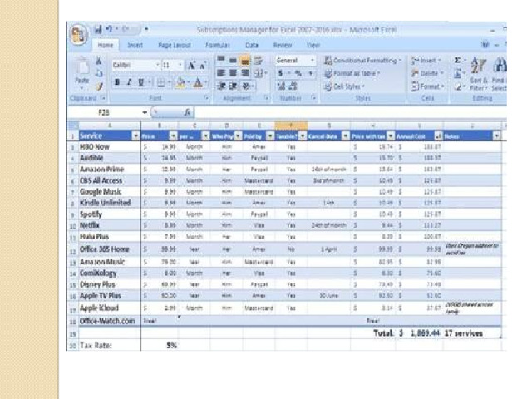Screen dimensions: 532x399
Task: Select the 'Office-Watch.com' cell
Action: coord(110,321)
